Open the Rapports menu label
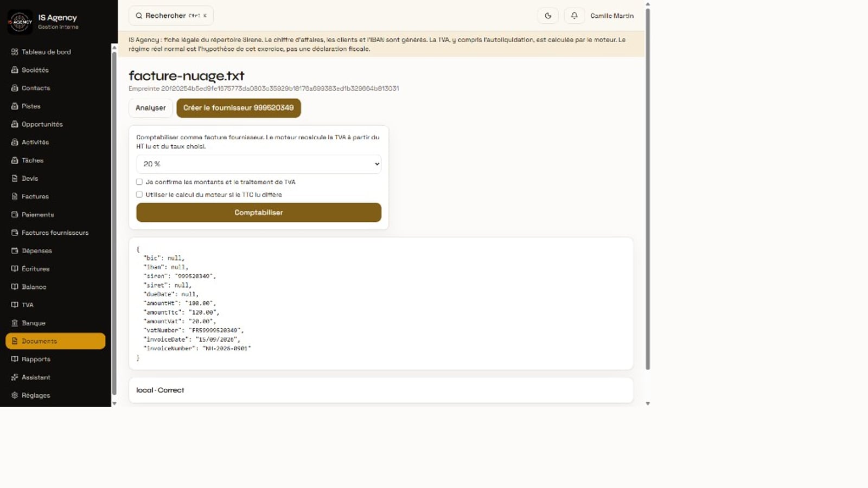This screenshot has width=868, height=488. click(36, 359)
